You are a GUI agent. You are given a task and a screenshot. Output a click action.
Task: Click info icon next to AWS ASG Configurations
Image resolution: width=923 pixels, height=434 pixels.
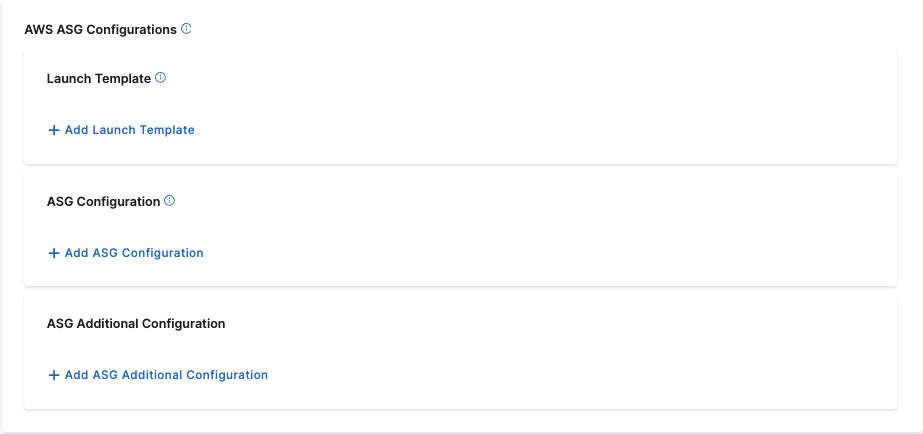click(x=186, y=29)
